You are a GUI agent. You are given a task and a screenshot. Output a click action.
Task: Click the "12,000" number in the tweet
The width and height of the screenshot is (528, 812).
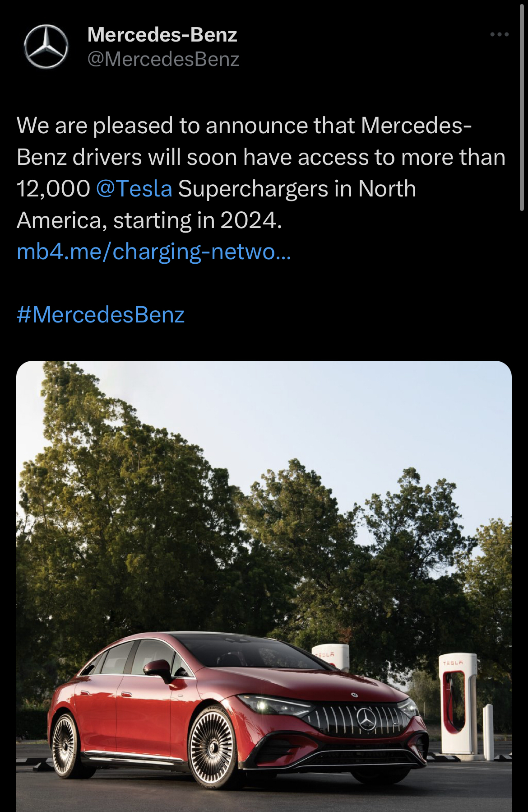pos(53,189)
